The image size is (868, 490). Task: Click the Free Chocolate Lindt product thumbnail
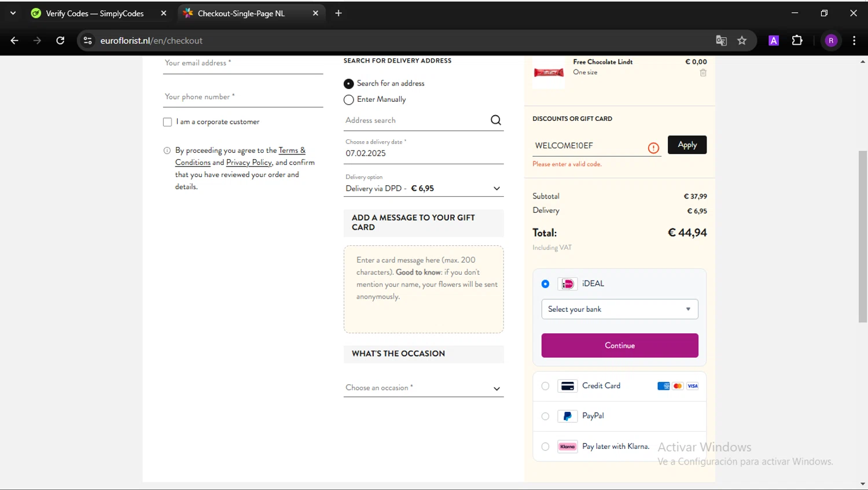click(x=549, y=72)
